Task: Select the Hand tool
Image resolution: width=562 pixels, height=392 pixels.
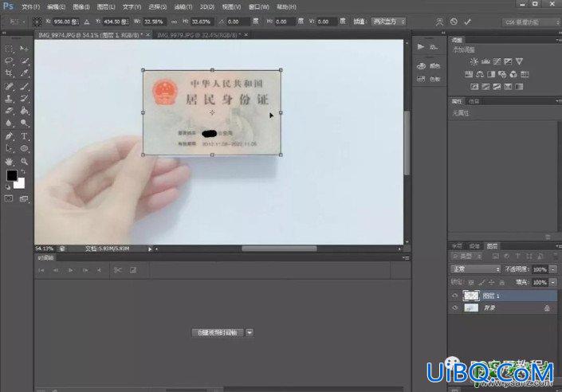Action: click(x=9, y=161)
